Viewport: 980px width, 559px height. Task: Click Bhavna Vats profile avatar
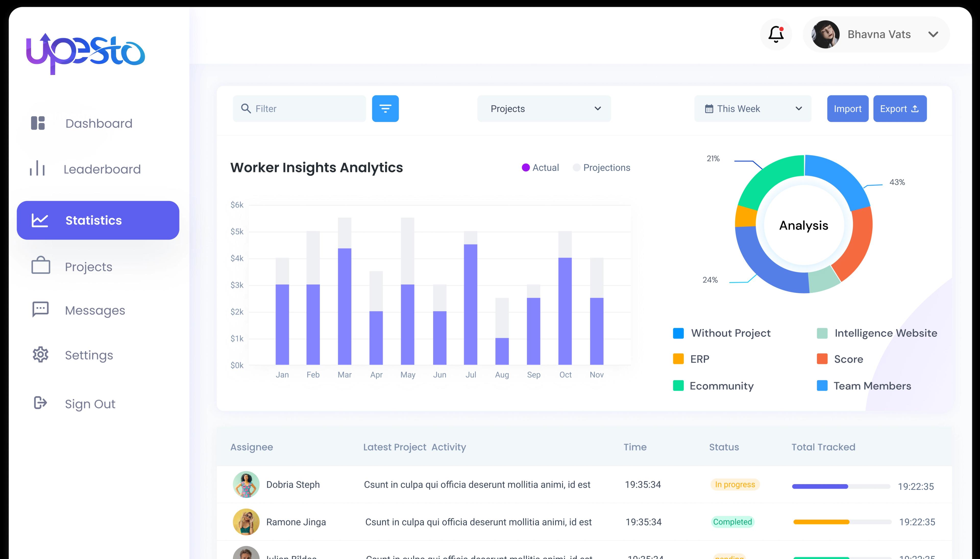(825, 34)
